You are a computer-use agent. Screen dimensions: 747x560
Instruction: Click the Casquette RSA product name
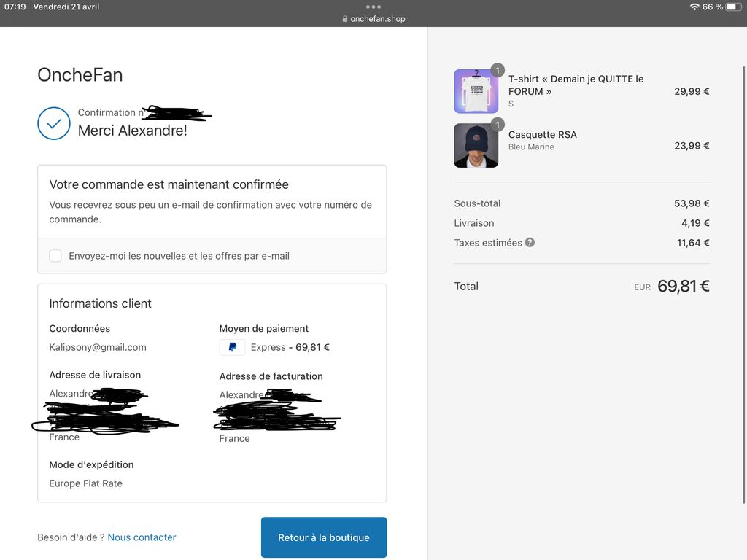[542, 134]
